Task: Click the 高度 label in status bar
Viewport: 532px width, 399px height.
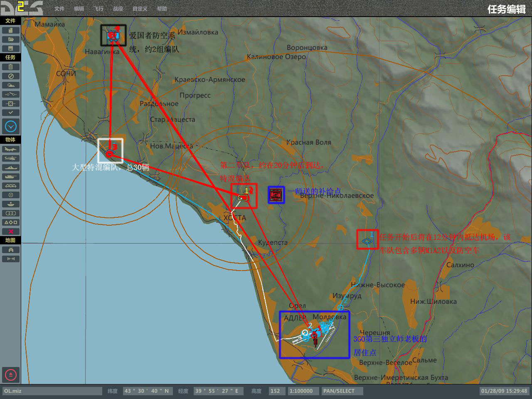Action: (256, 391)
